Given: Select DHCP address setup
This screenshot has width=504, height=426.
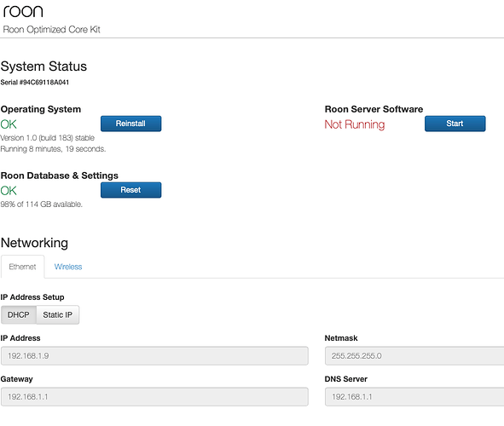Looking at the screenshot, I should (x=18, y=314).
